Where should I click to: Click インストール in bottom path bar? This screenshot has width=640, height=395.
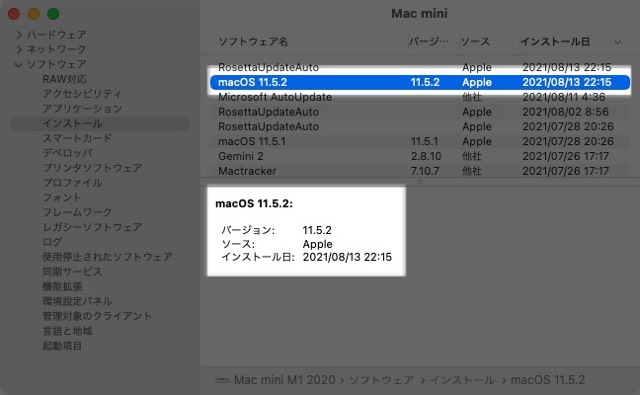point(462,380)
